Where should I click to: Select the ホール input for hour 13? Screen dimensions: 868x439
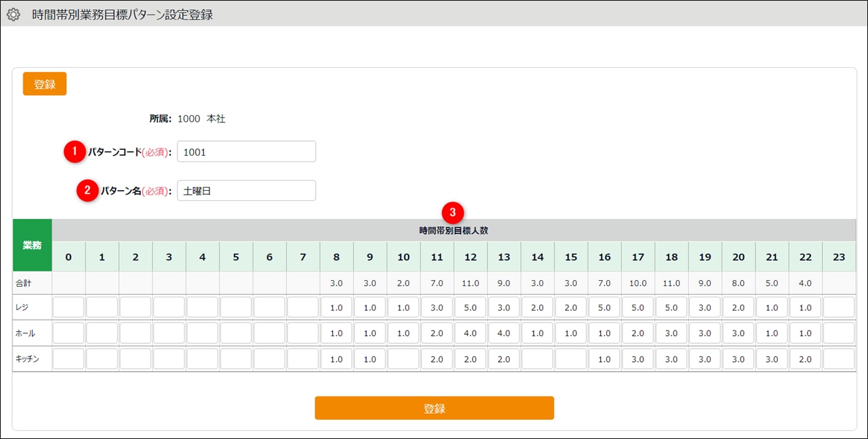[504, 333]
